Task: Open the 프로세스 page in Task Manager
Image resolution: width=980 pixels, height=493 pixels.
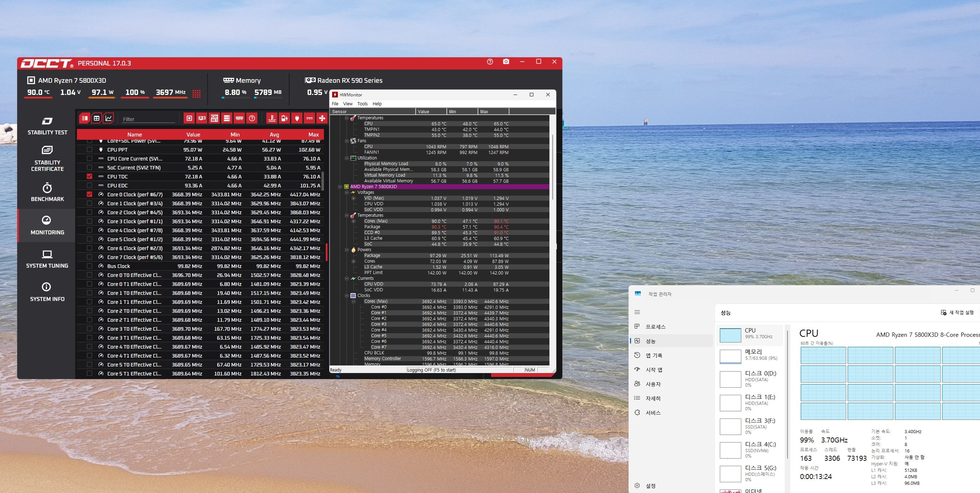Action: coord(655,327)
